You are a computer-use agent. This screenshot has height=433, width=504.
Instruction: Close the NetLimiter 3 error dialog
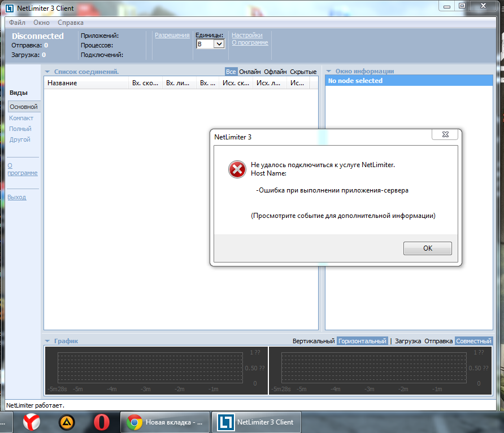click(x=445, y=134)
